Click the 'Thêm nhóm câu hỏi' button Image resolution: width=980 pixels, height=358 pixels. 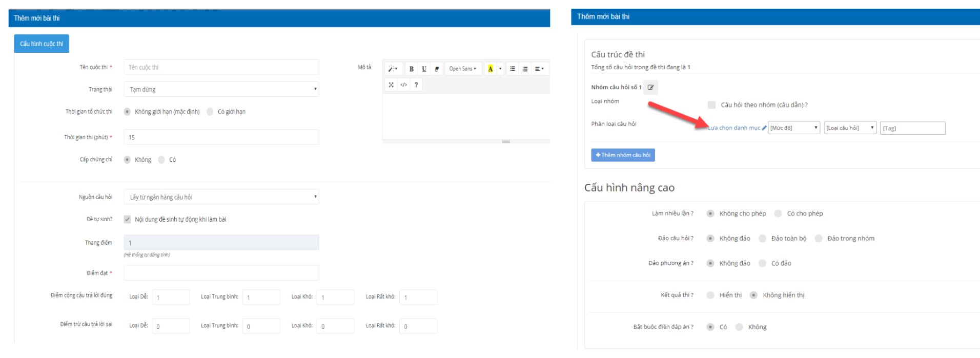[x=623, y=155]
